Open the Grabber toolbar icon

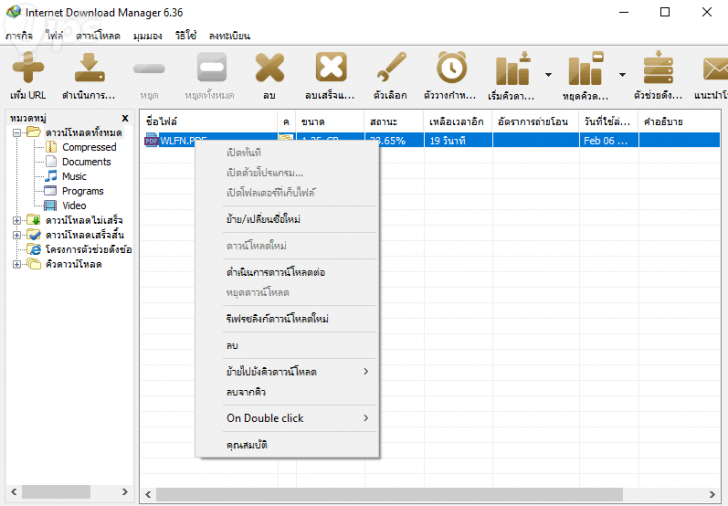pyautogui.click(x=658, y=68)
